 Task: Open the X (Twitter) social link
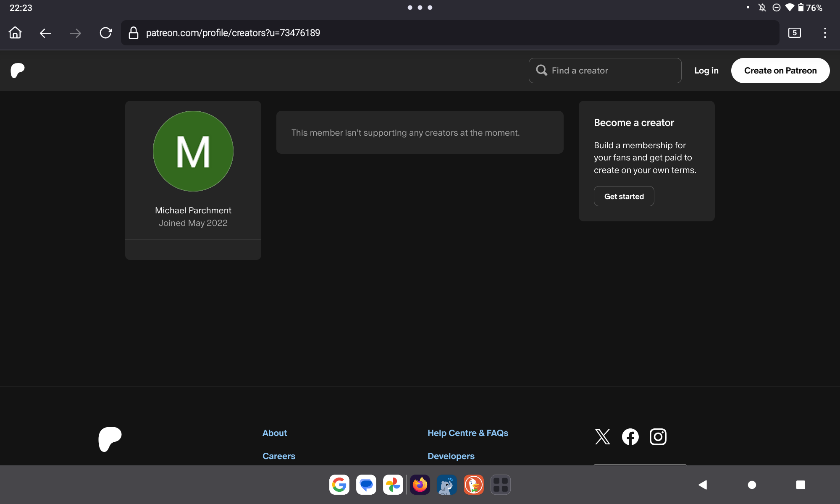point(602,437)
